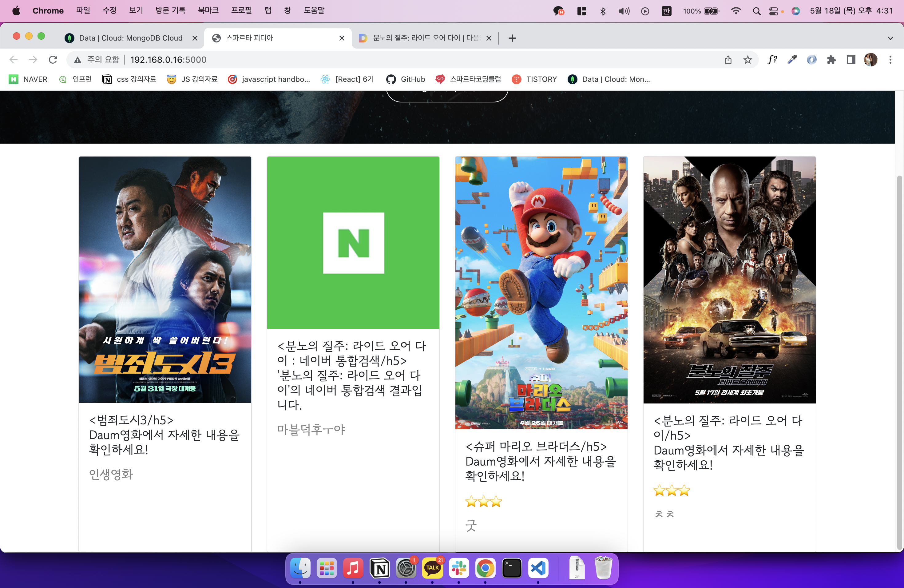Open the Bluetooth status menu

(603, 11)
